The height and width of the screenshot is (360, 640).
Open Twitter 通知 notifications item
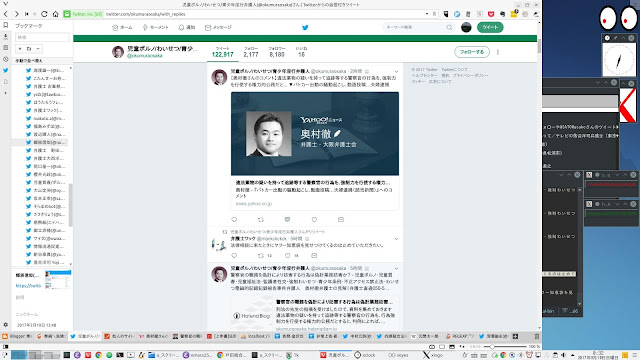187,27
